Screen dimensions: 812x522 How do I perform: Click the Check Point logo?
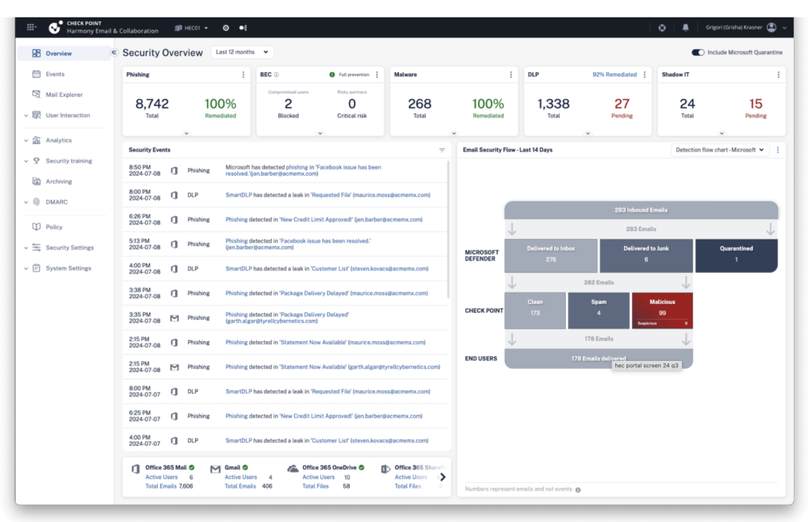[x=55, y=27]
